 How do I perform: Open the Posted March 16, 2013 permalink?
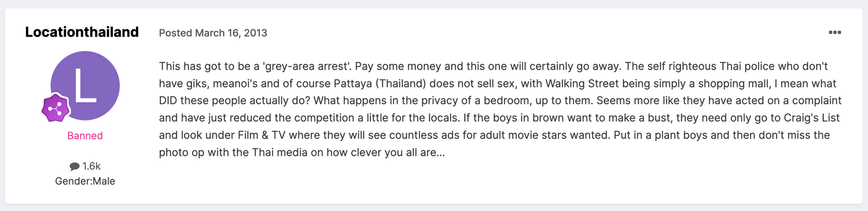point(213,33)
